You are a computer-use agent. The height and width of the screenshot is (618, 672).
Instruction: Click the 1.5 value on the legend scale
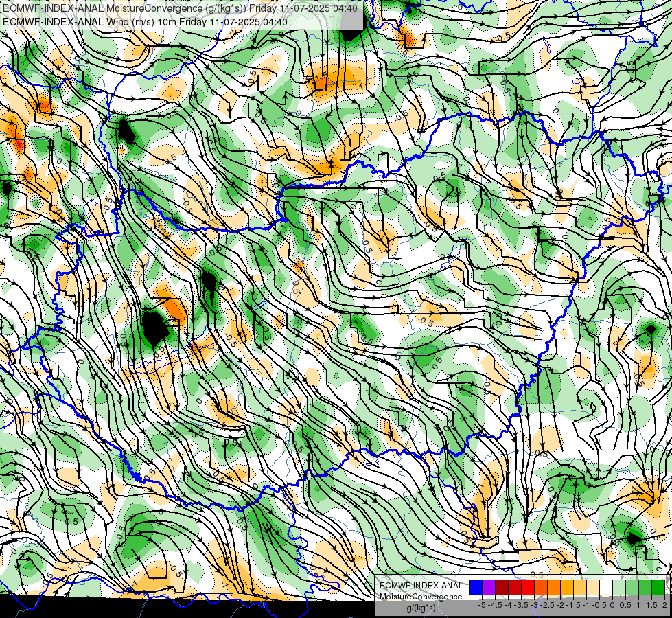(651, 605)
